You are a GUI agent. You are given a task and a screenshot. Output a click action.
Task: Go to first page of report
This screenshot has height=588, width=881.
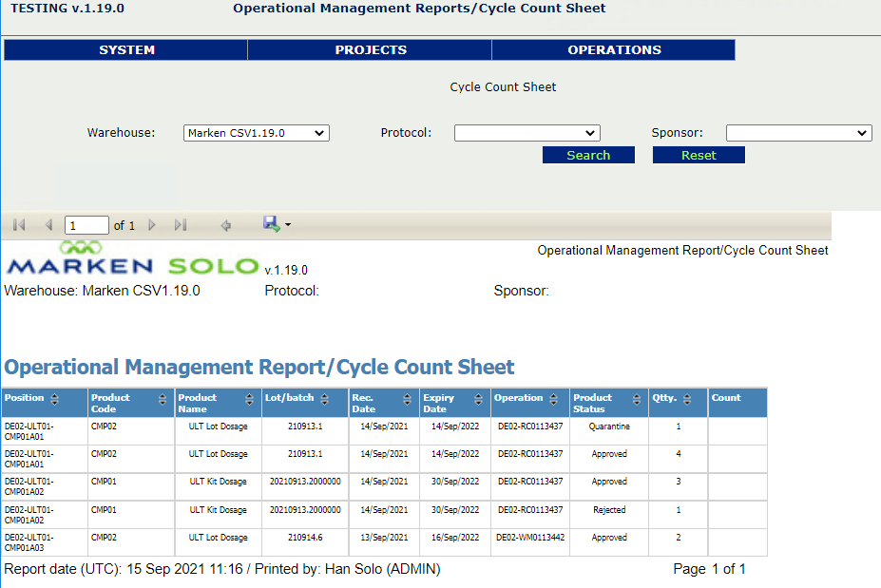[x=19, y=225]
